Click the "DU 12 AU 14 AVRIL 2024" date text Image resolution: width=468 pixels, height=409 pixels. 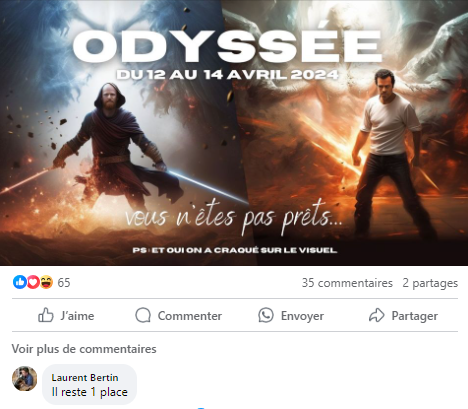[227, 74]
